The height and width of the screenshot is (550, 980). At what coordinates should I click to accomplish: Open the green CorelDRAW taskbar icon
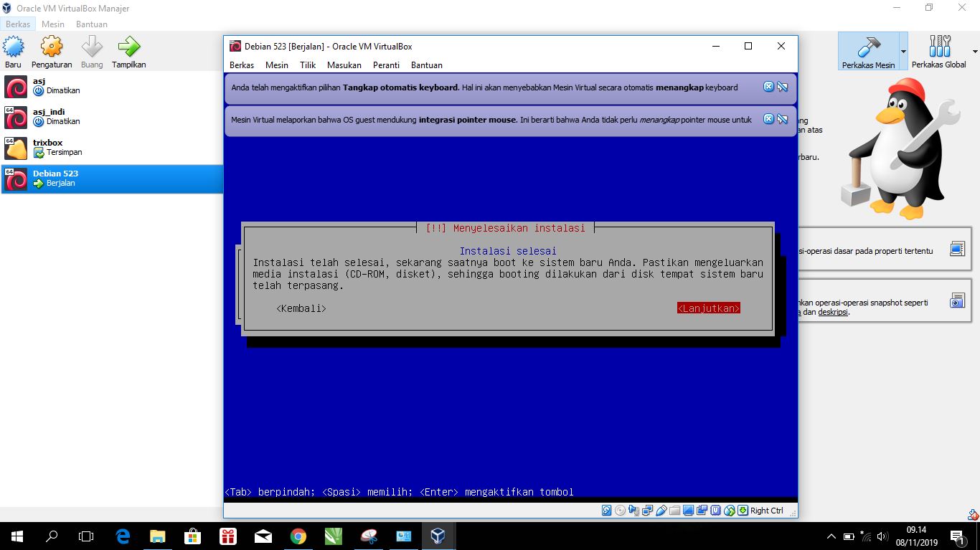click(334, 536)
